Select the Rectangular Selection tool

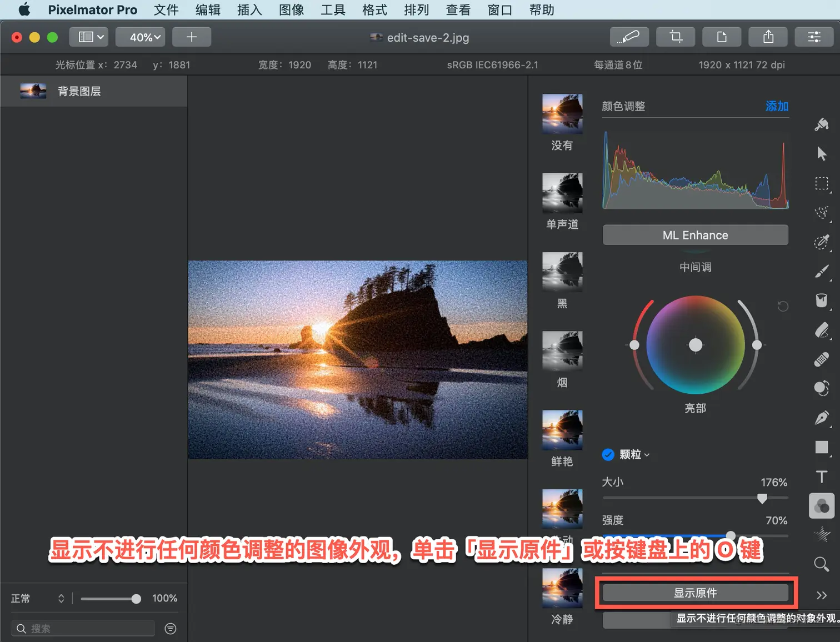(x=822, y=183)
